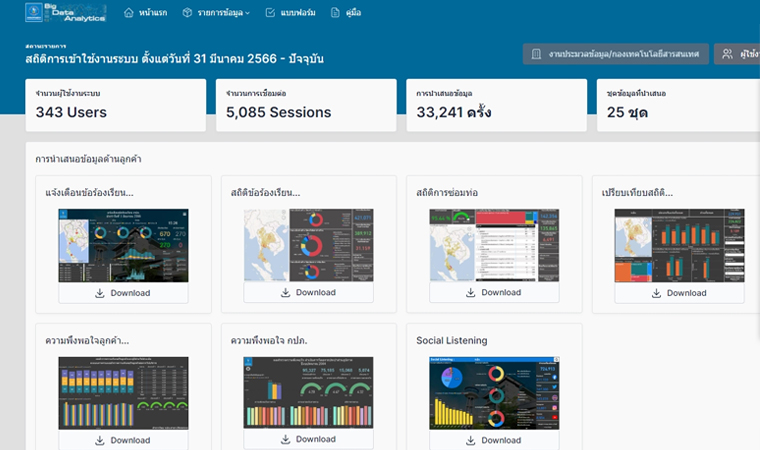Screen dimensions: 760x450
Task: Click the building icon in the department button
Action: point(536,54)
